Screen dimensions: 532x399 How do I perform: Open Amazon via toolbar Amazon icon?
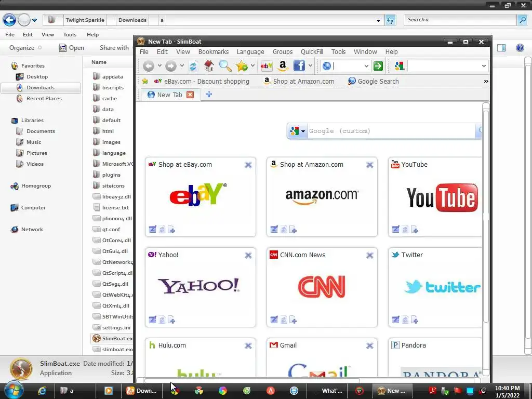pyautogui.click(x=283, y=66)
